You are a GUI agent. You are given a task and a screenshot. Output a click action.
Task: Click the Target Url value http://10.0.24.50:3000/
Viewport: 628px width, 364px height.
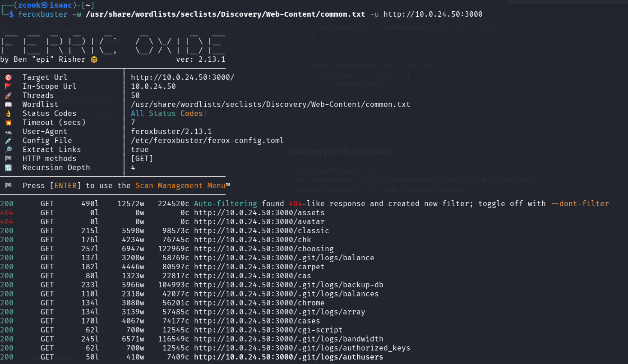(x=183, y=78)
